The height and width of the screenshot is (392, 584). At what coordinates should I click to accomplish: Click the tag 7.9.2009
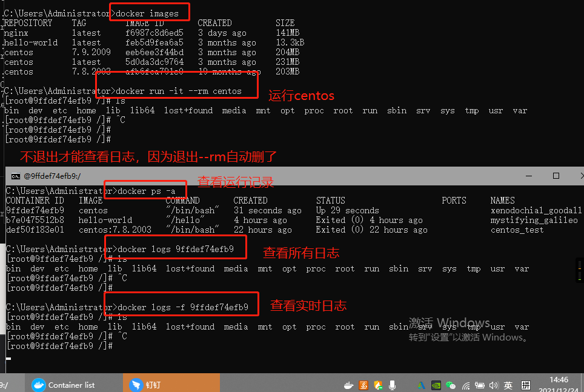[91, 52]
